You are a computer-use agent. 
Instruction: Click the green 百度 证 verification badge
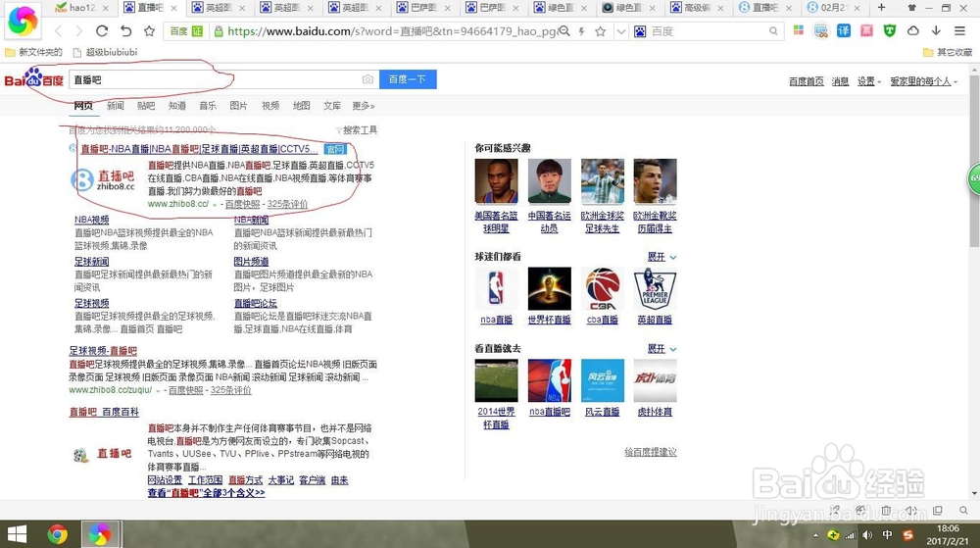pos(186,31)
